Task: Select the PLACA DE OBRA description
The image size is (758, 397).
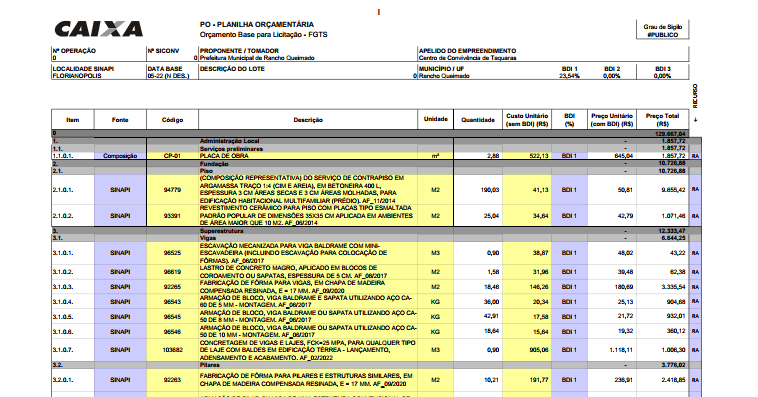Action: click(224, 156)
